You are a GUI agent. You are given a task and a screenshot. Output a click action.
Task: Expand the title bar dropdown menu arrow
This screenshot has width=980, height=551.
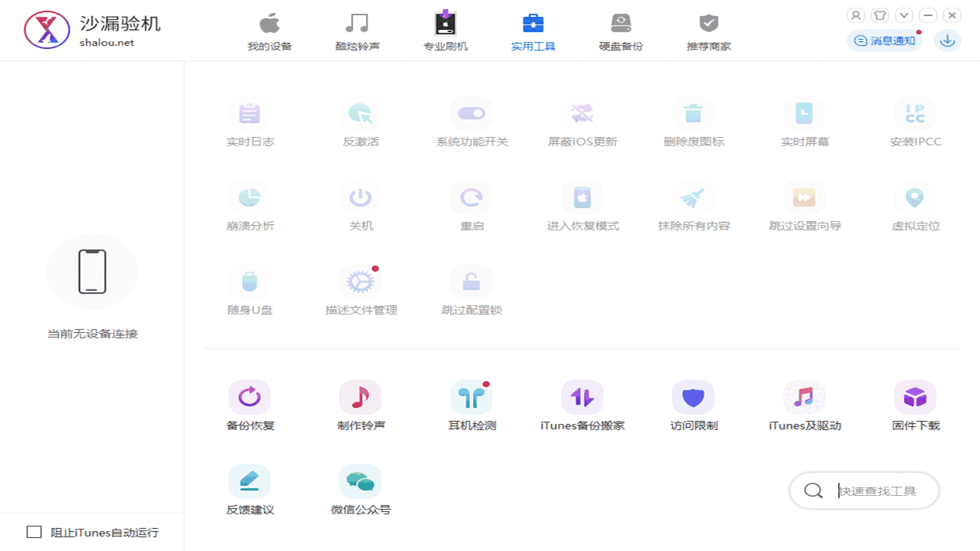[x=904, y=15]
